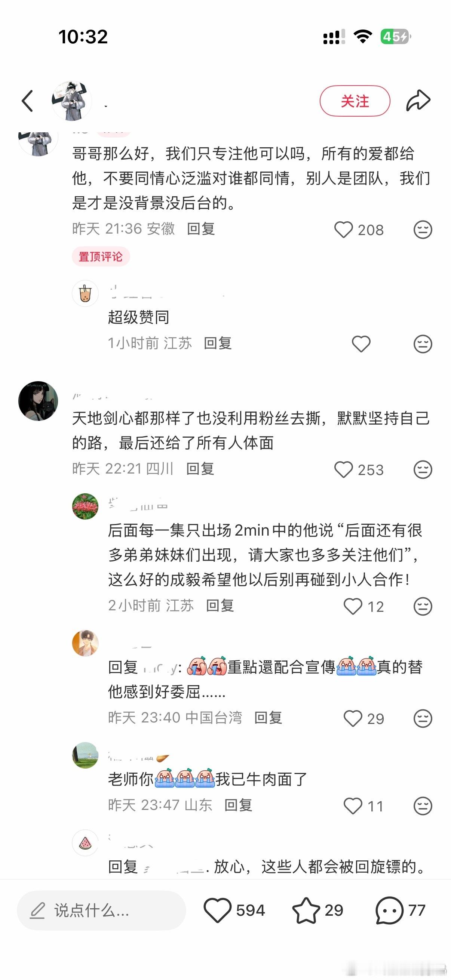This screenshot has height=980, width=451.
Task: Tap the heart icon showing 11
Action: pyautogui.click(x=353, y=806)
